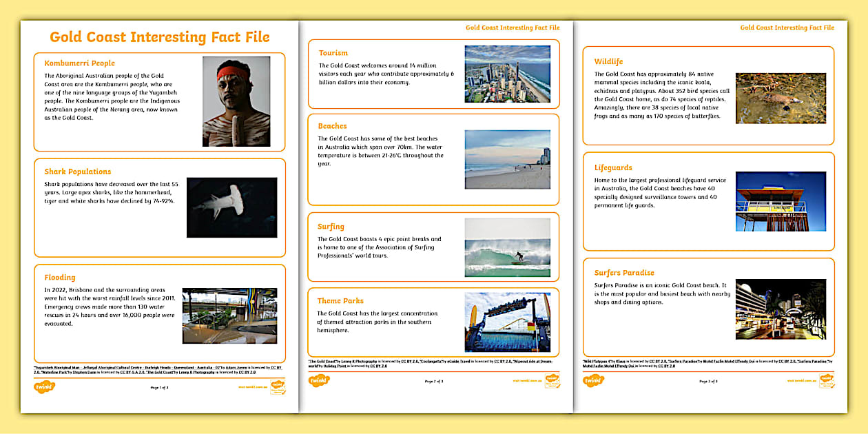Click the 'Theme Parks' heading
Image resolution: width=868 pixels, height=434 pixels.
(340, 301)
